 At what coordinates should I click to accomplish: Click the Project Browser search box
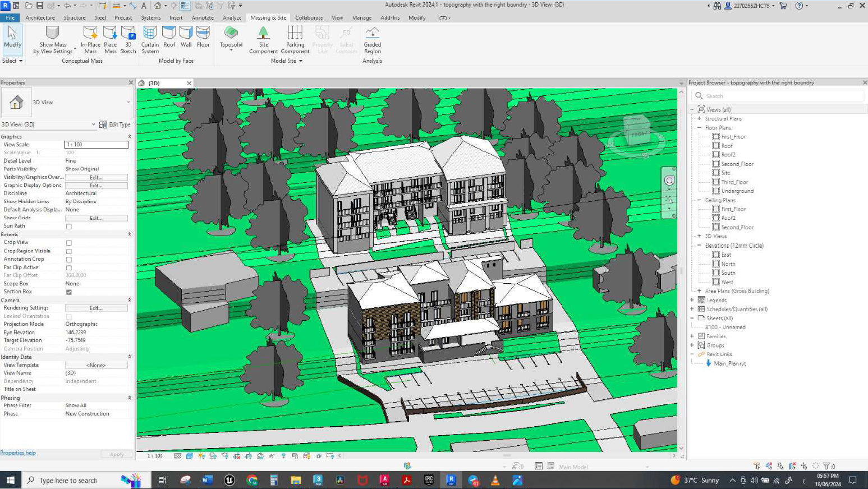(x=778, y=96)
